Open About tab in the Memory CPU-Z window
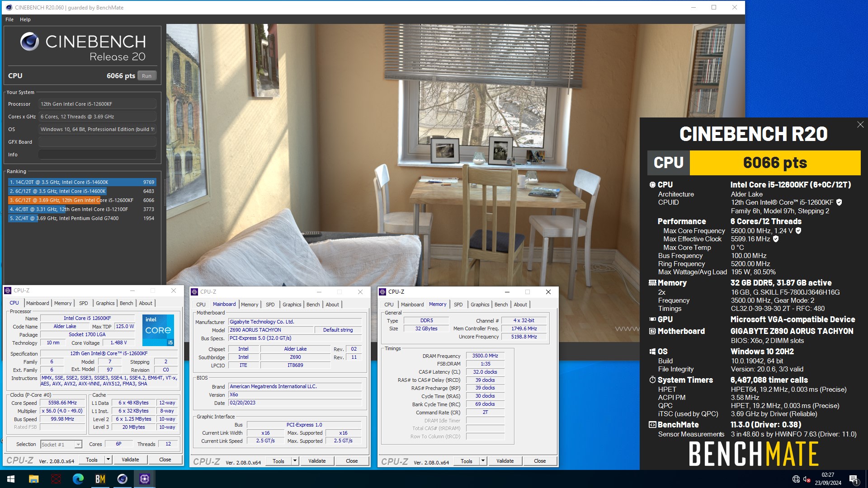868x488 pixels. coord(520,305)
